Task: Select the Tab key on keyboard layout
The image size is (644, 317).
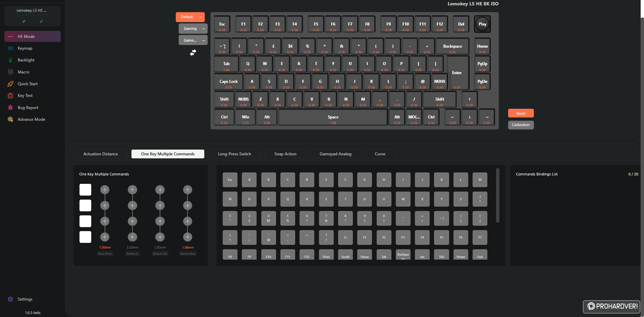Action: [x=226, y=64]
